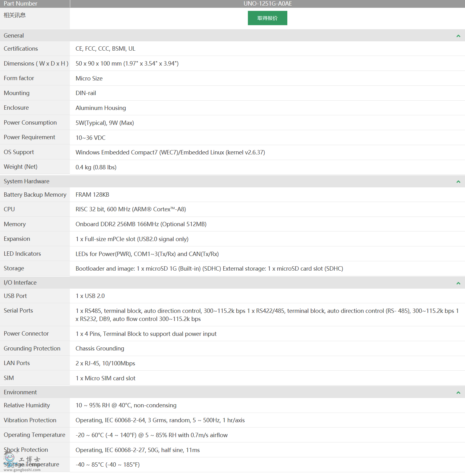The height and width of the screenshot is (476, 465).
Task: Toggle the I/O Interface section chevron
Action: pos(458,283)
